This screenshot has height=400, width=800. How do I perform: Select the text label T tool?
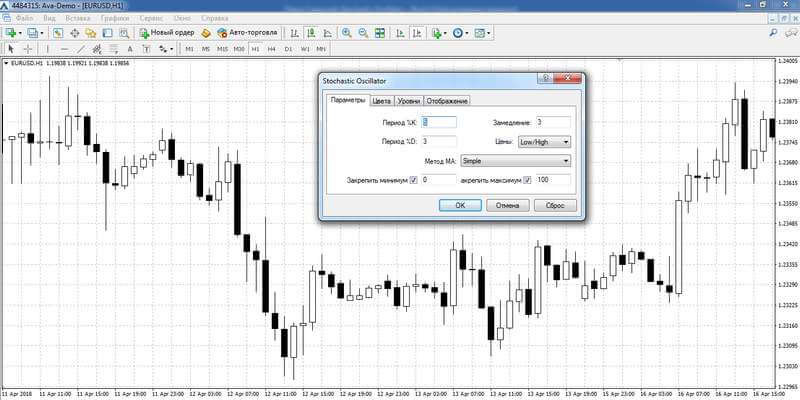(x=146, y=49)
